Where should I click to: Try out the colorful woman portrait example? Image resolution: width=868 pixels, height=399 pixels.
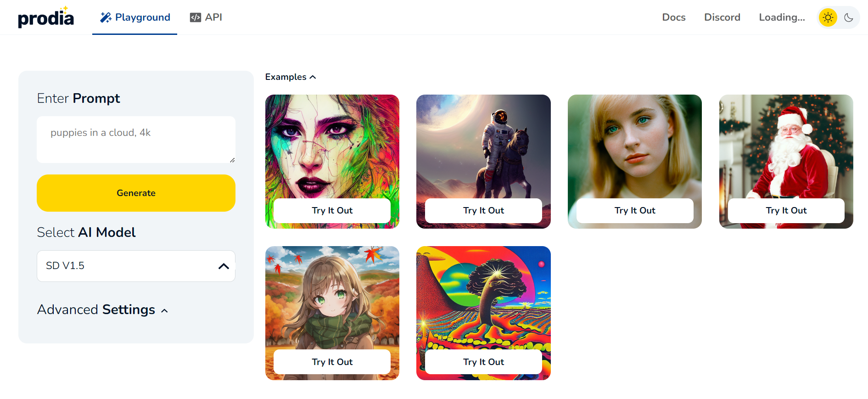pyautogui.click(x=332, y=210)
